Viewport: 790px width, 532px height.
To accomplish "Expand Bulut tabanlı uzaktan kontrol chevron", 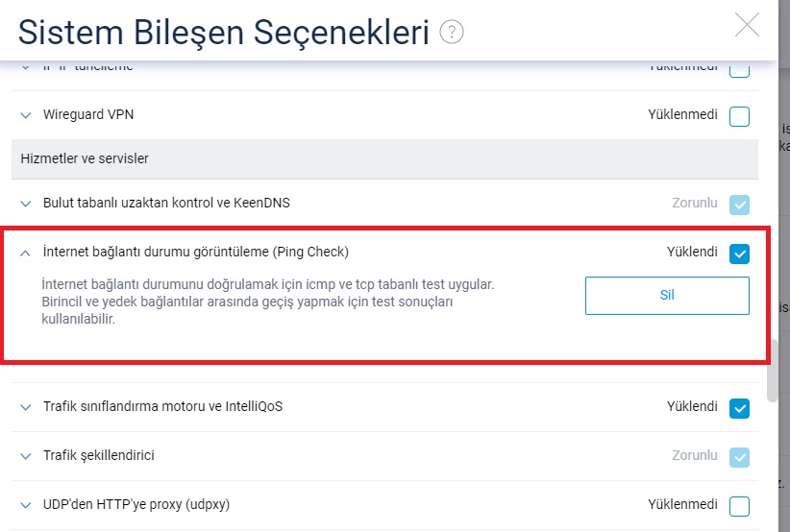I will coord(25,204).
